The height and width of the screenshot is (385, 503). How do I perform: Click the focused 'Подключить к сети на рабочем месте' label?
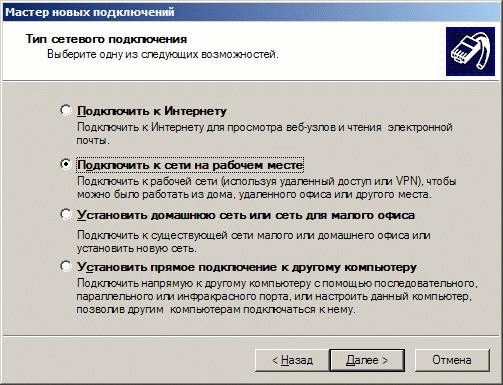click(190, 165)
